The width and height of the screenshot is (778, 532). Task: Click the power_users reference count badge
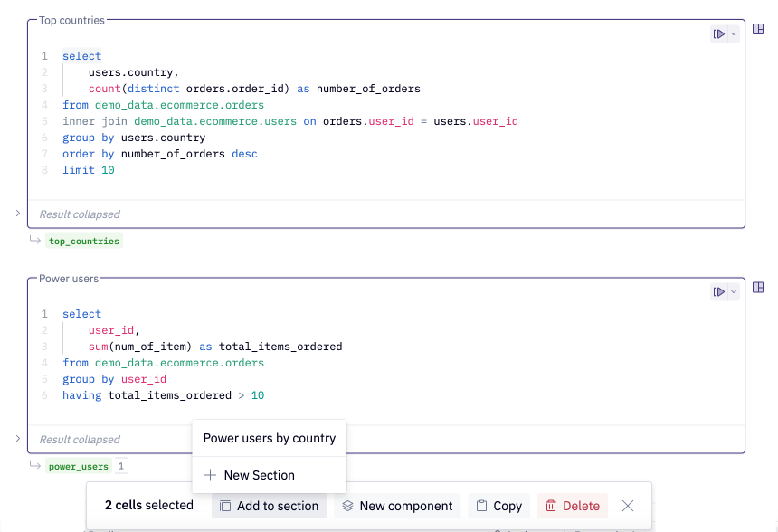[x=121, y=467]
